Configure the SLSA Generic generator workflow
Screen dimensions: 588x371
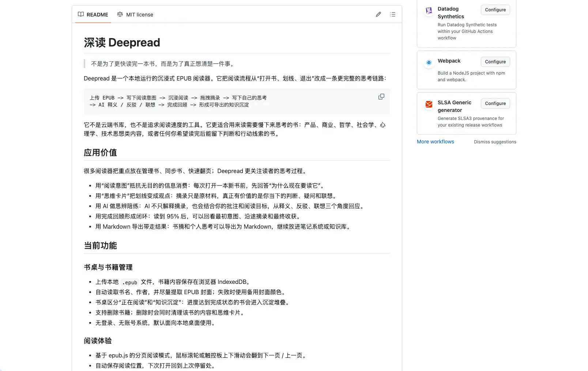495,104
